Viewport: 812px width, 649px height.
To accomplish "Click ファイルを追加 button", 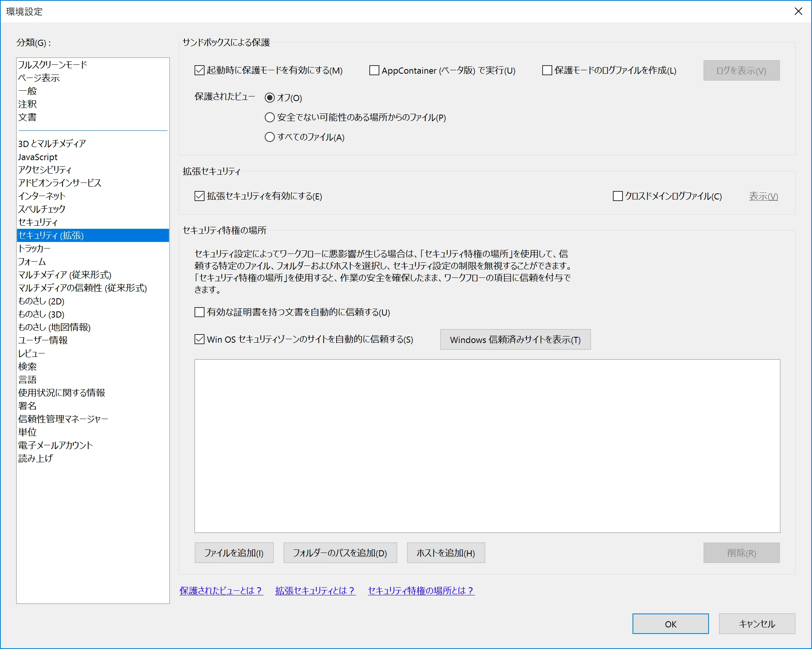I will click(x=234, y=553).
